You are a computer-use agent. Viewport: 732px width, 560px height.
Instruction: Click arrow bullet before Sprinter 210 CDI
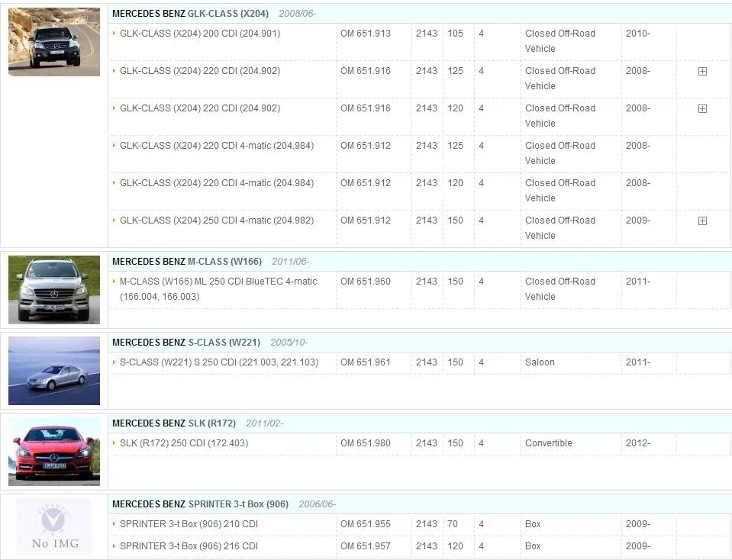tap(114, 523)
